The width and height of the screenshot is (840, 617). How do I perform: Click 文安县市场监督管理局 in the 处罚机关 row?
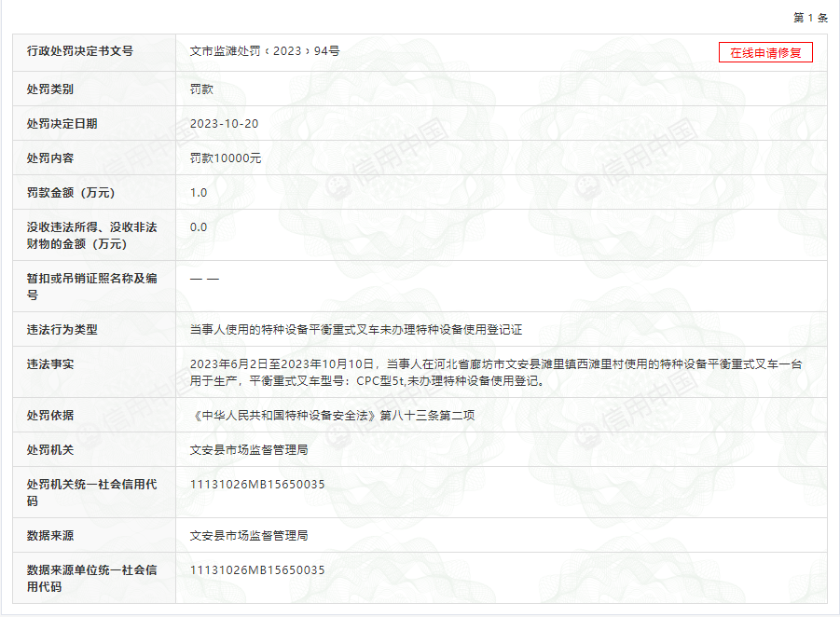(x=249, y=449)
